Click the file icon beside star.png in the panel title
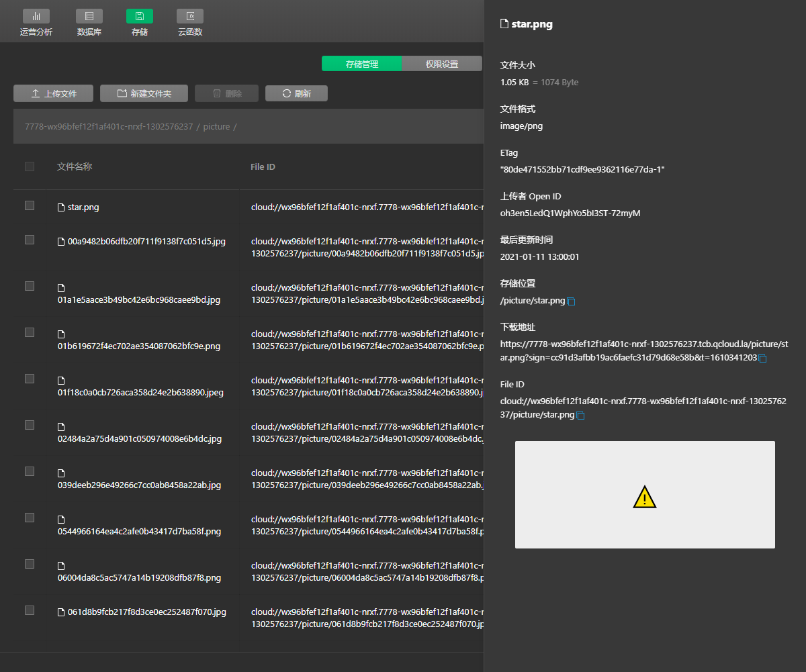 click(x=504, y=24)
